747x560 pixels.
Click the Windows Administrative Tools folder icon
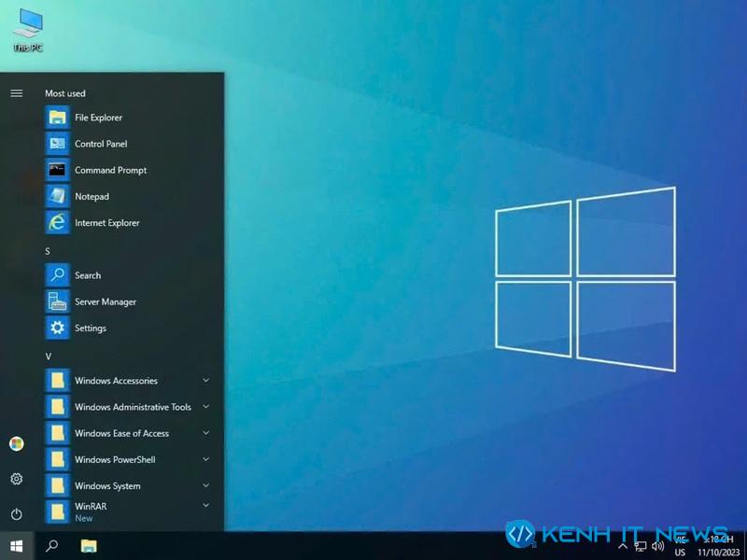tap(58, 407)
